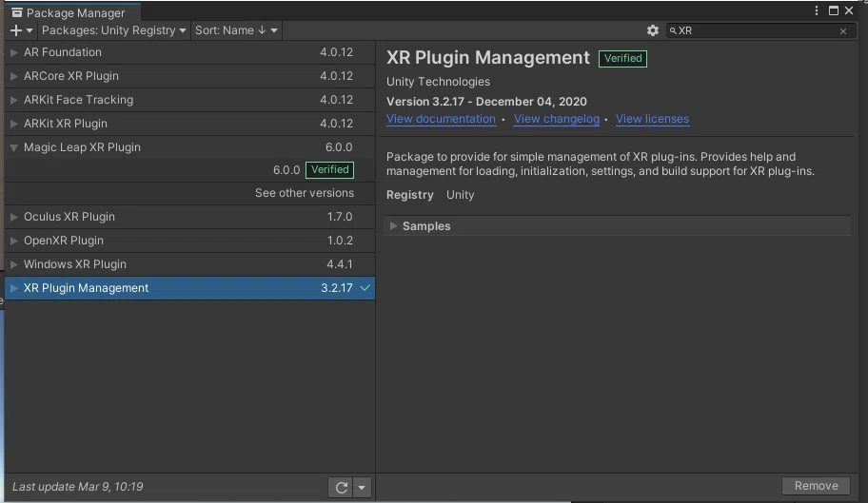Open Sort: Name dropdown
The image size is (868, 503).
click(236, 30)
